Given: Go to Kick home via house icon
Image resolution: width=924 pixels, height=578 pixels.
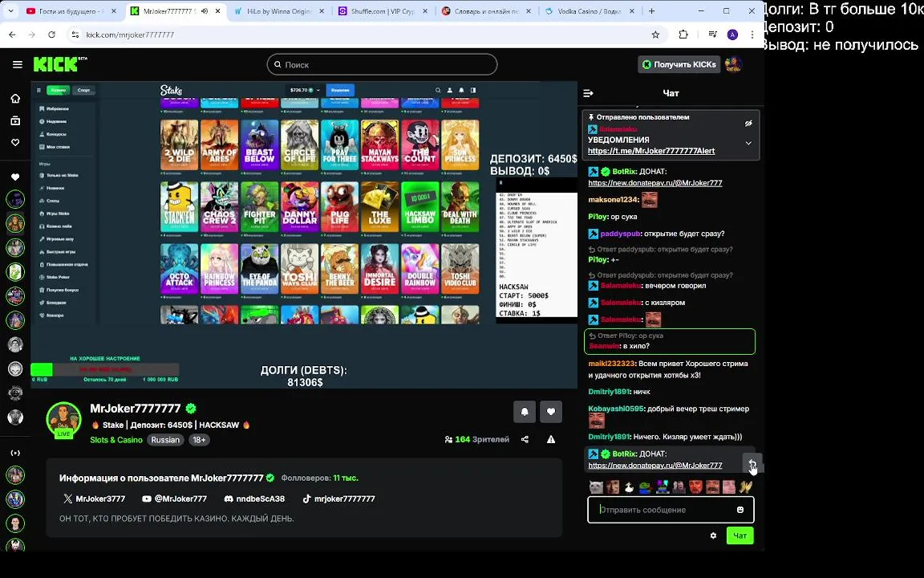Looking at the screenshot, I should (15, 99).
